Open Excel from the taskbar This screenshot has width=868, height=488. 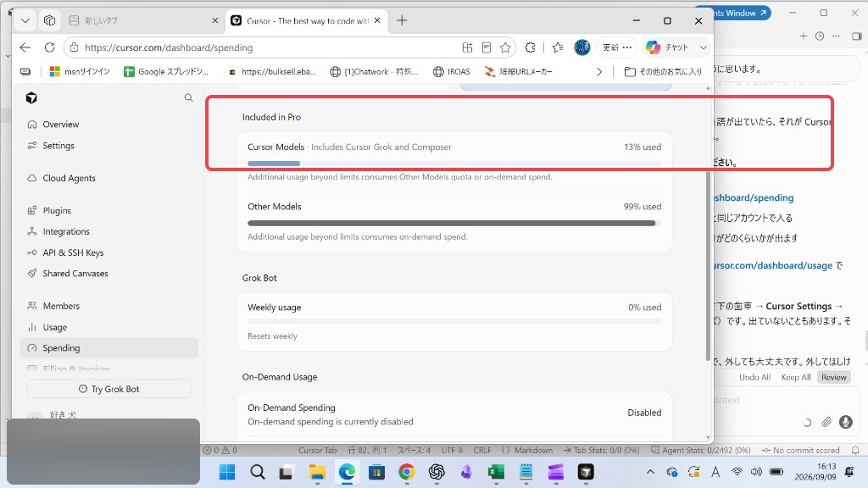pos(496,472)
